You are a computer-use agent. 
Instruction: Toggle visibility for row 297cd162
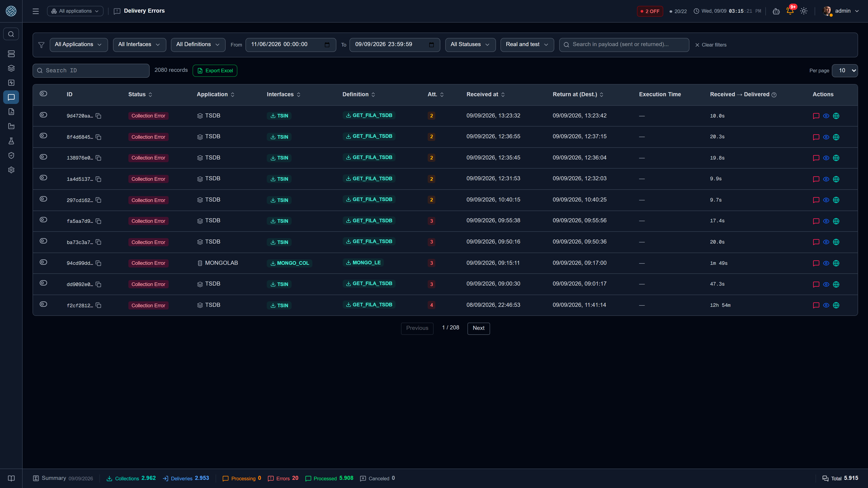click(x=43, y=199)
